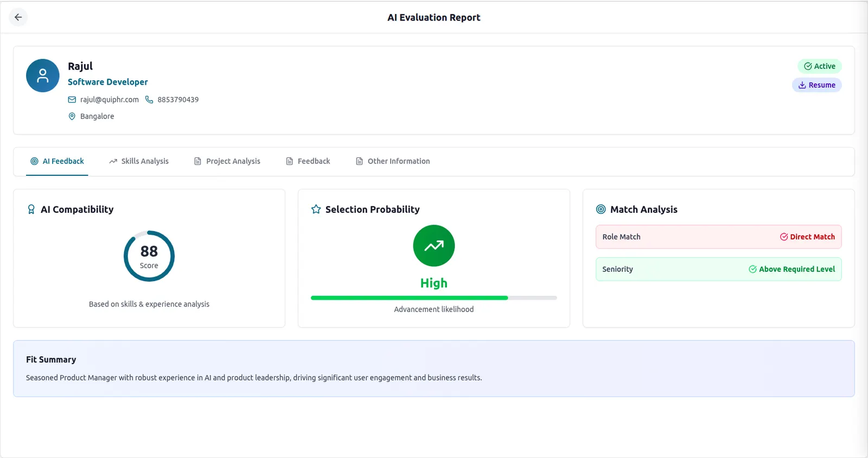Open the AI Feedback tab

[57, 161]
